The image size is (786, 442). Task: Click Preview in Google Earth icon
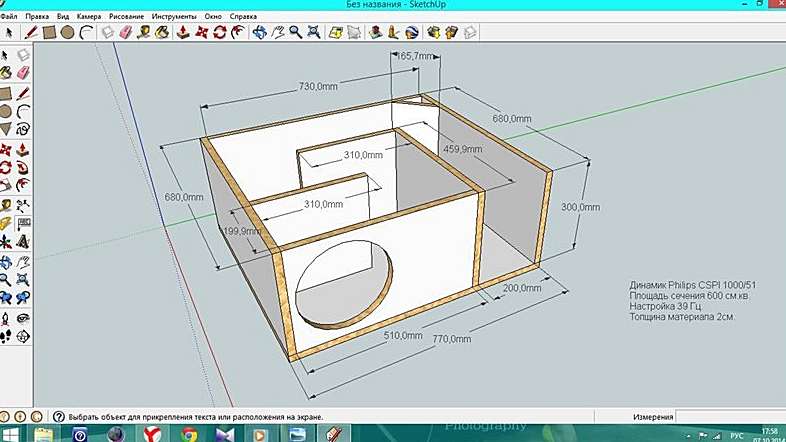pyautogui.click(x=412, y=33)
